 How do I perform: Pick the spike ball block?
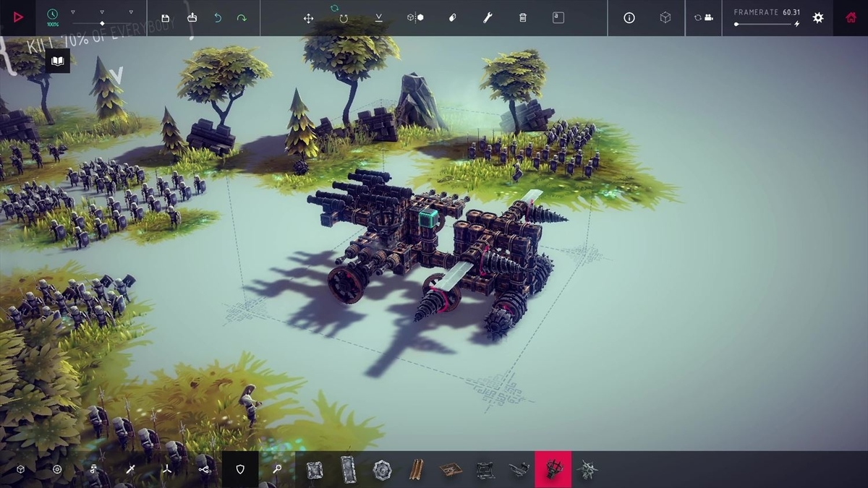coord(587,471)
